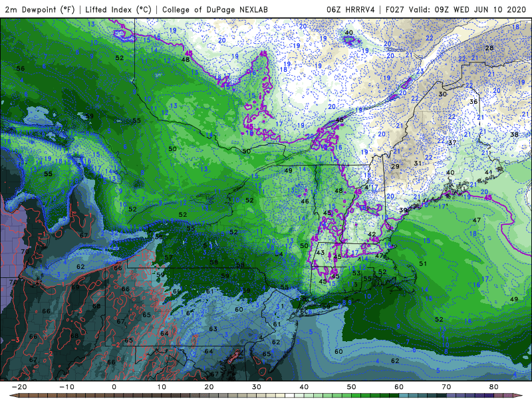Click the black '37' dewpoint value
532x399 pixels.
click(452, 143)
